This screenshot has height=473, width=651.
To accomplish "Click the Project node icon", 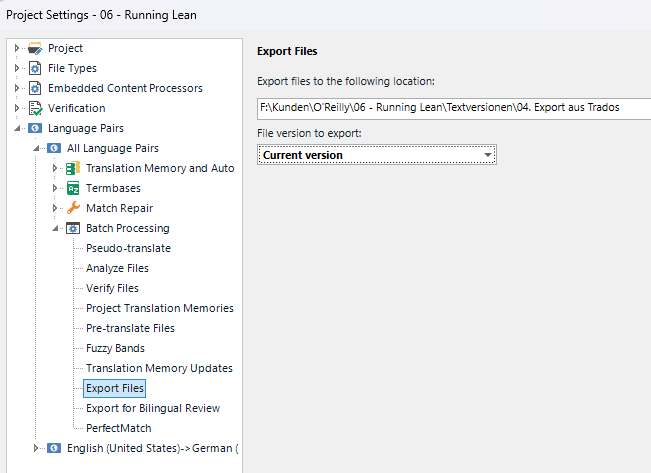I will pos(35,48).
